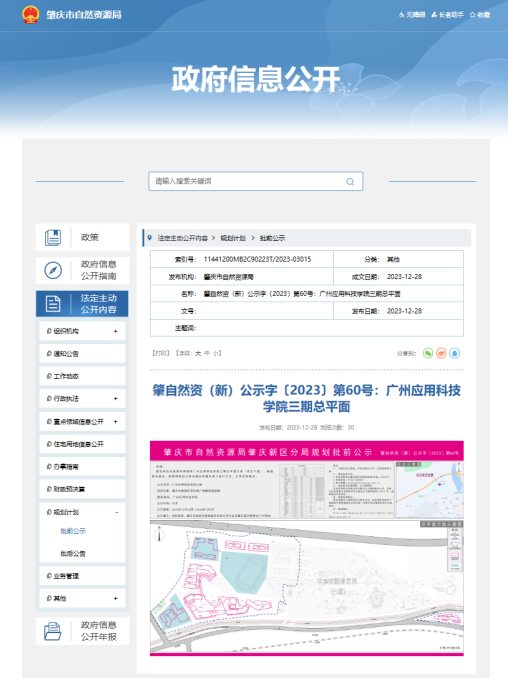Select the 批前公示 sub-item in the sidebar
Screen dimensions: 508x678
73,531
